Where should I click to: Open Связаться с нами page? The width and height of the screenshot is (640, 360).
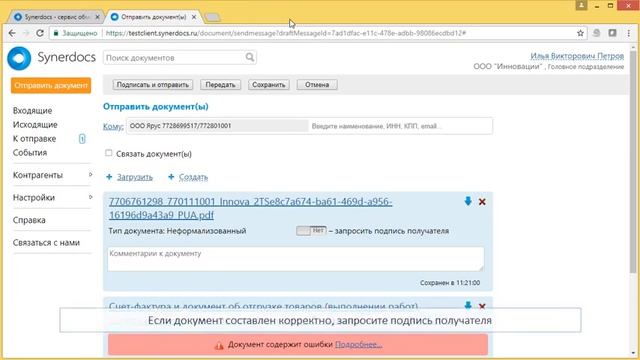click(46, 242)
